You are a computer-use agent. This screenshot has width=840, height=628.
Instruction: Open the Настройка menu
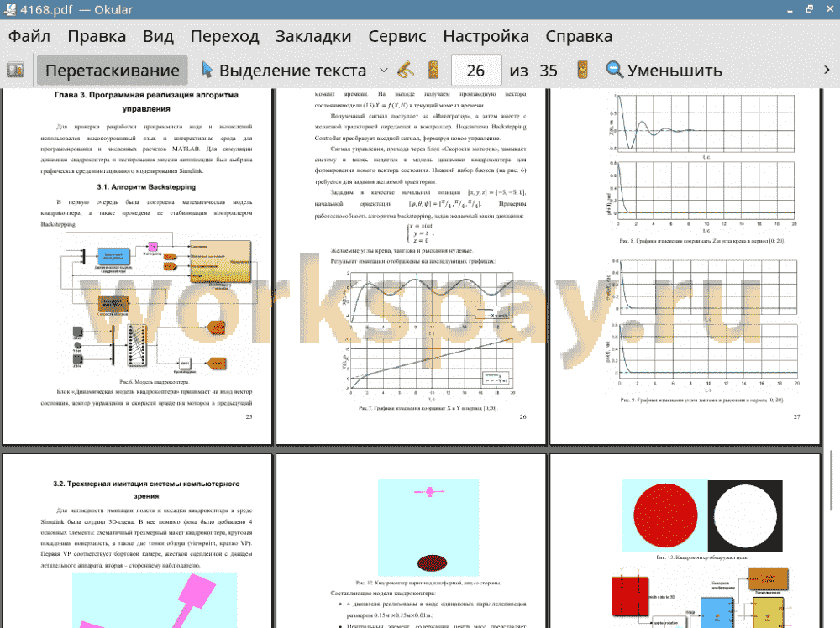click(x=486, y=36)
